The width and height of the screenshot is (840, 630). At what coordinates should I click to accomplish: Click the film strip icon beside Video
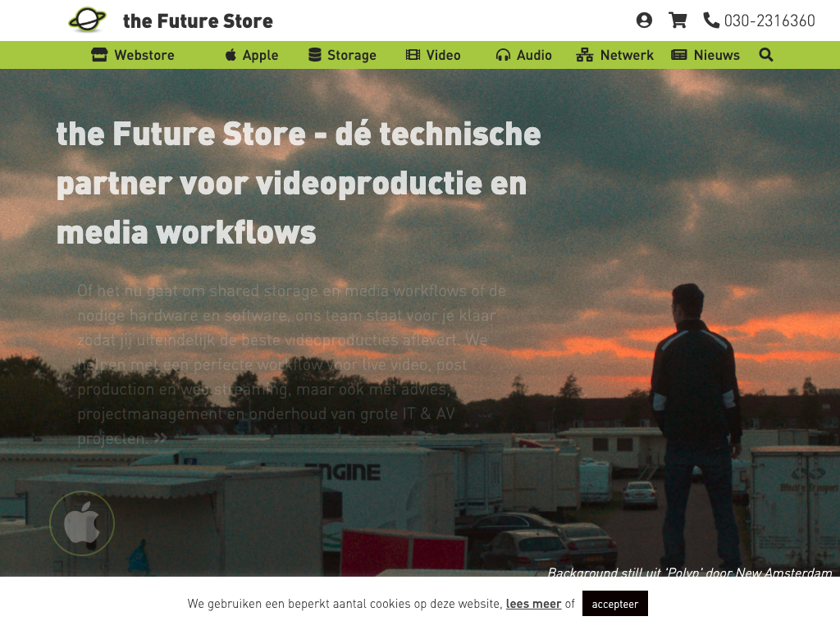(x=413, y=55)
